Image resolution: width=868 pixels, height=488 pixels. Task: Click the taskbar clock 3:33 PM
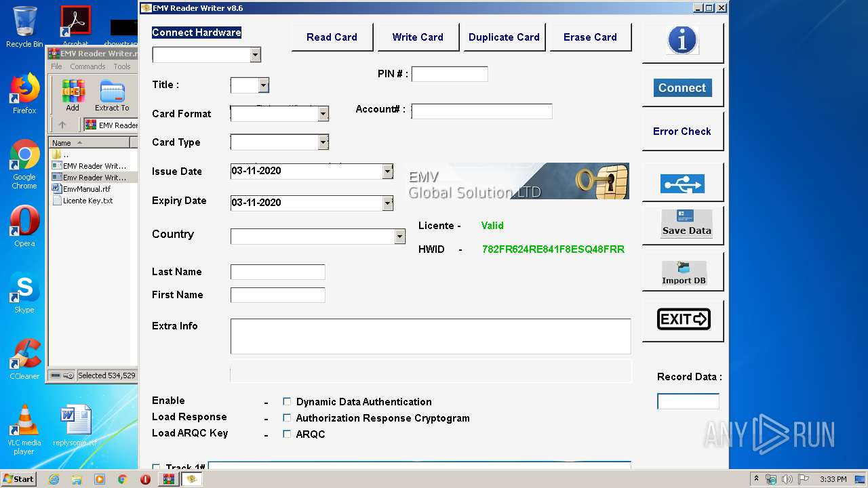point(833,479)
